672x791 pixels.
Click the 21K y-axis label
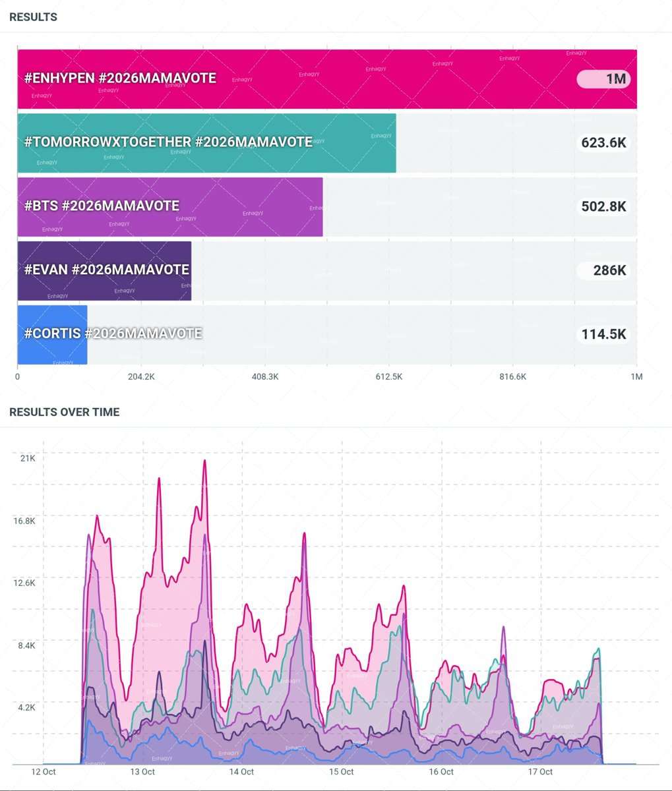[x=28, y=458]
